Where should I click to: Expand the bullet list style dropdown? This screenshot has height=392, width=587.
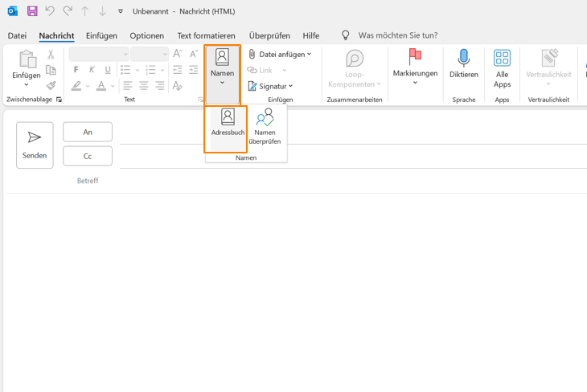pos(137,70)
